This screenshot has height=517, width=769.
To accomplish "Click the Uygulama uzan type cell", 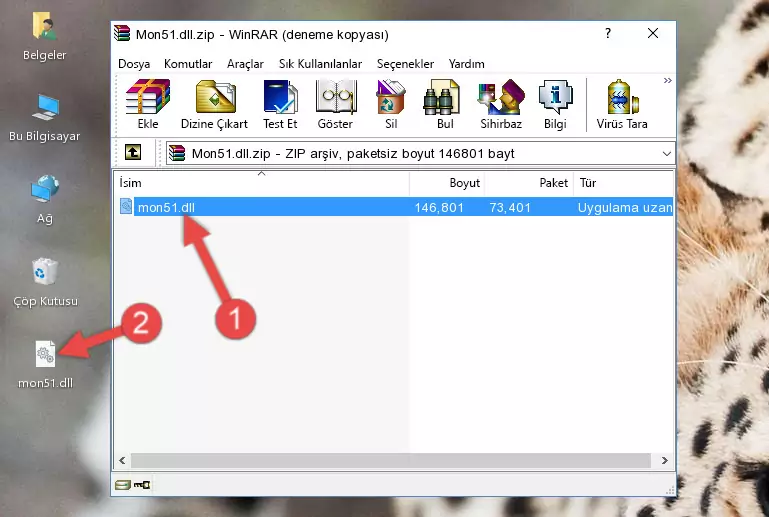I will pyautogui.click(x=624, y=207).
